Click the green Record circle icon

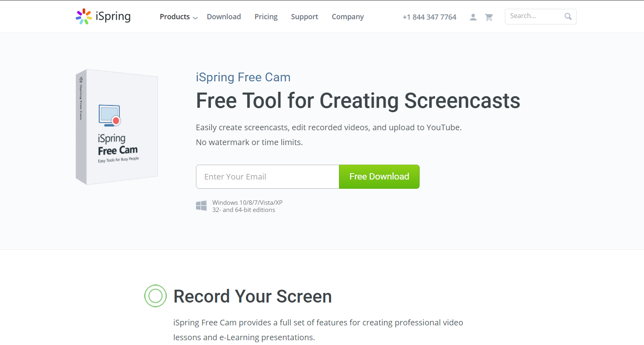click(x=155, y=296)
